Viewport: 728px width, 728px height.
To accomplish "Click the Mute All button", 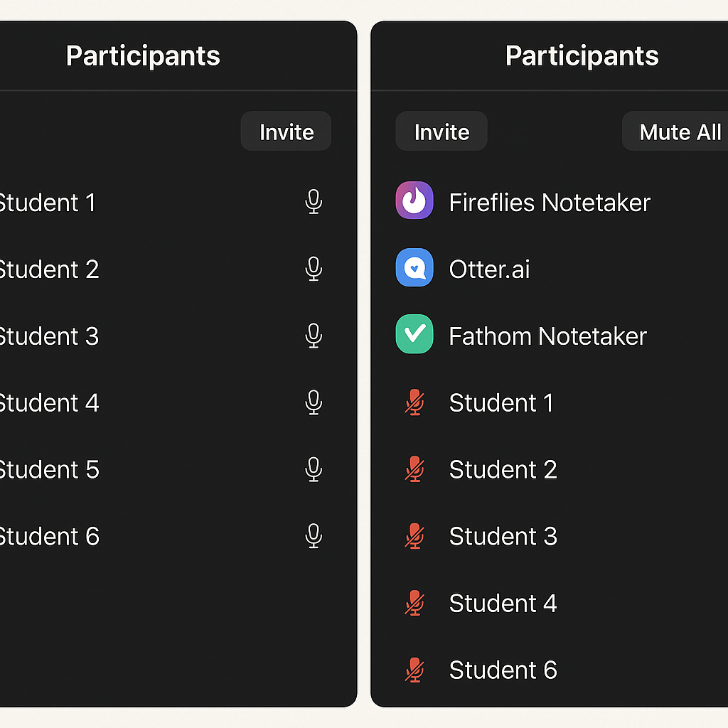I will [679, 132].
